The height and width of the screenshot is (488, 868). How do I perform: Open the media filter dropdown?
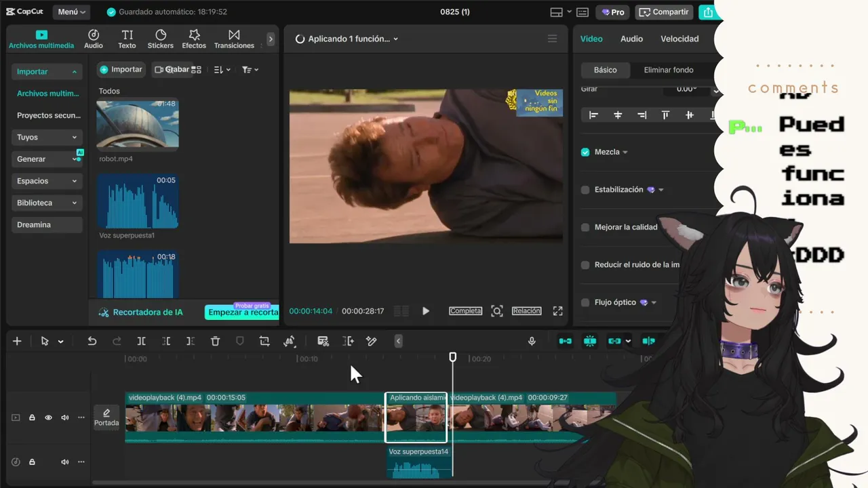pos(250,70)
